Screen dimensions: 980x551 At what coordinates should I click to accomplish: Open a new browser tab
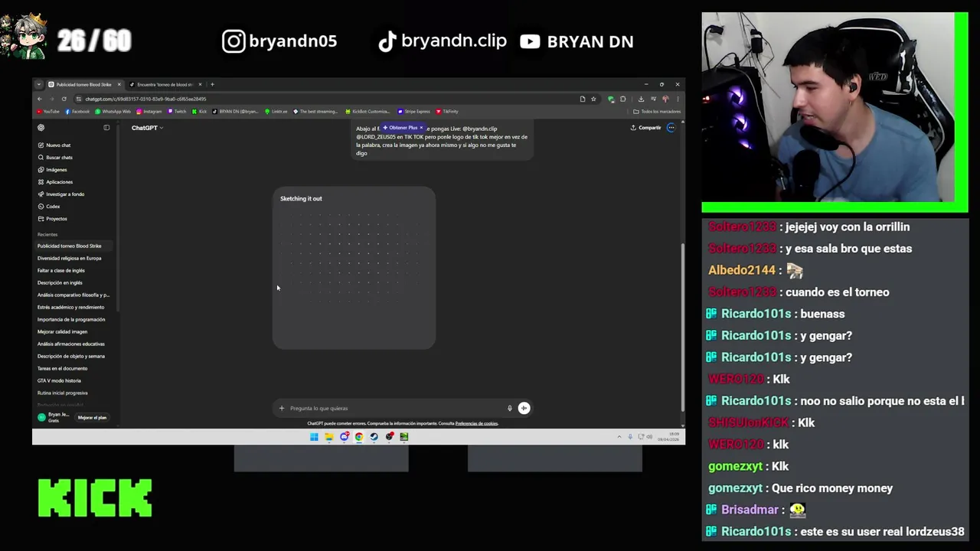click(x=212, y=84)
